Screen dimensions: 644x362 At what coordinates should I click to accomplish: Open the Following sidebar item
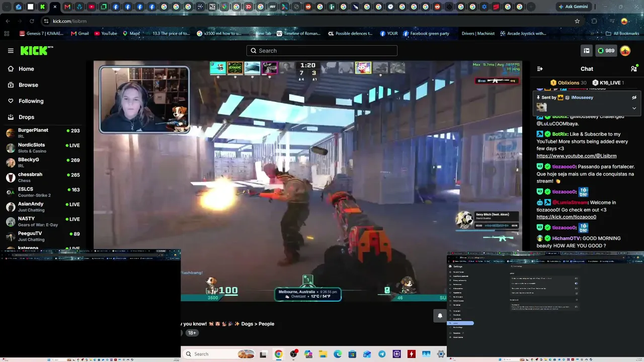coord(31,101)
